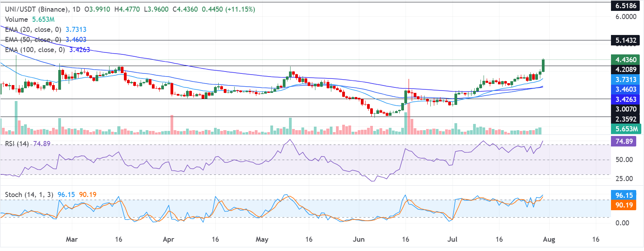Click the H4.4770 high value in header
The image size is (644, 251).
(x=127, y=9)
